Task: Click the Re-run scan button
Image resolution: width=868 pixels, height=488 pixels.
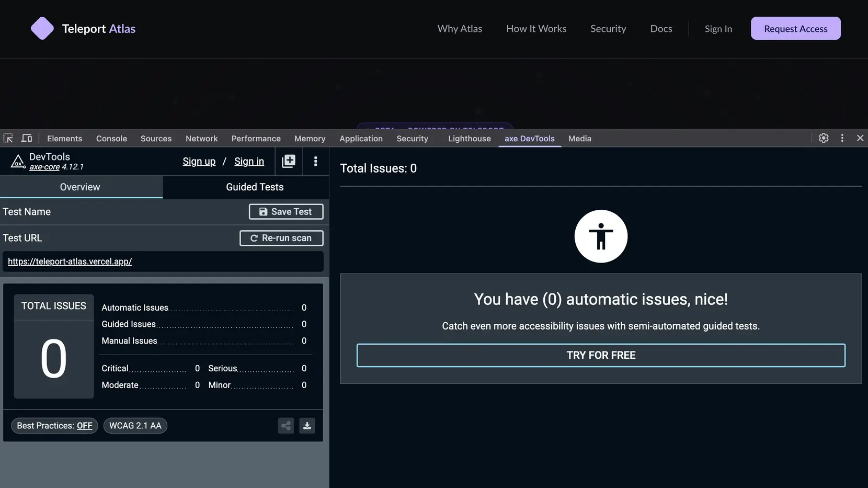Action: [x=281, y=238]
